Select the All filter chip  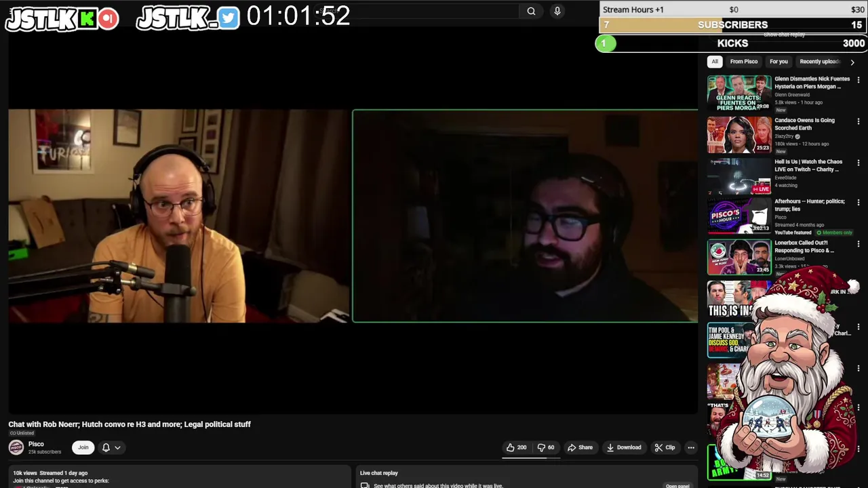pos(714,62)
